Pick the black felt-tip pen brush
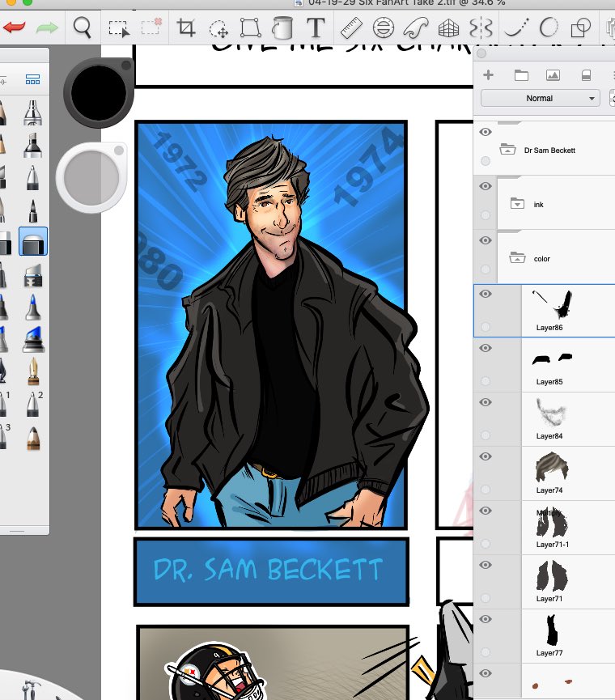 click(x=32, y=210)
